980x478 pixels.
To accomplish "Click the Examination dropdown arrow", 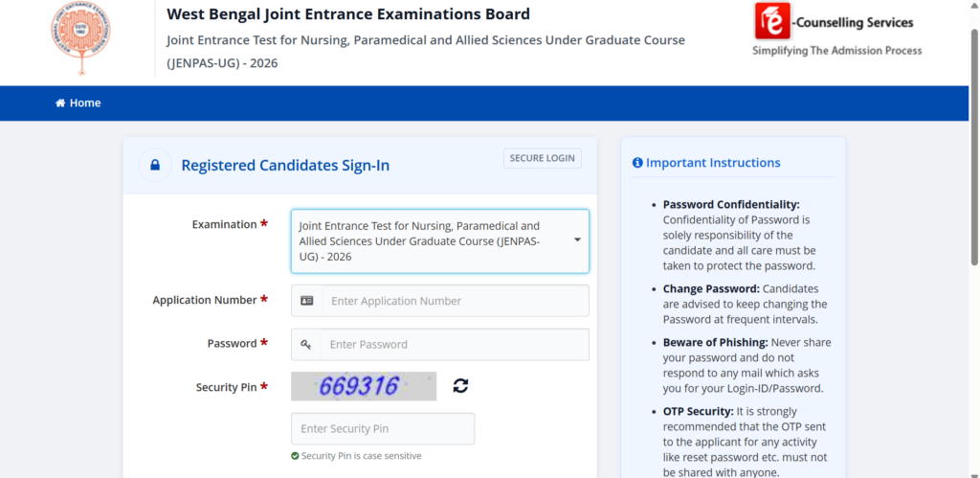I will pyautogui.click(x=577, y=239).
